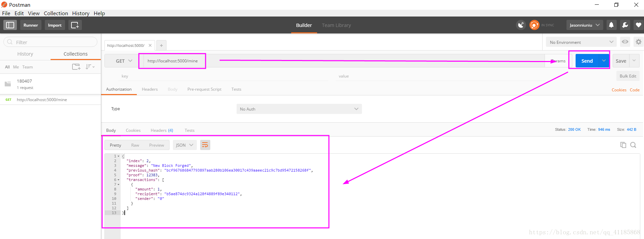
Task: Click the sidebar Filter search box
Action: pyautogui.click(x=51, y=42)
